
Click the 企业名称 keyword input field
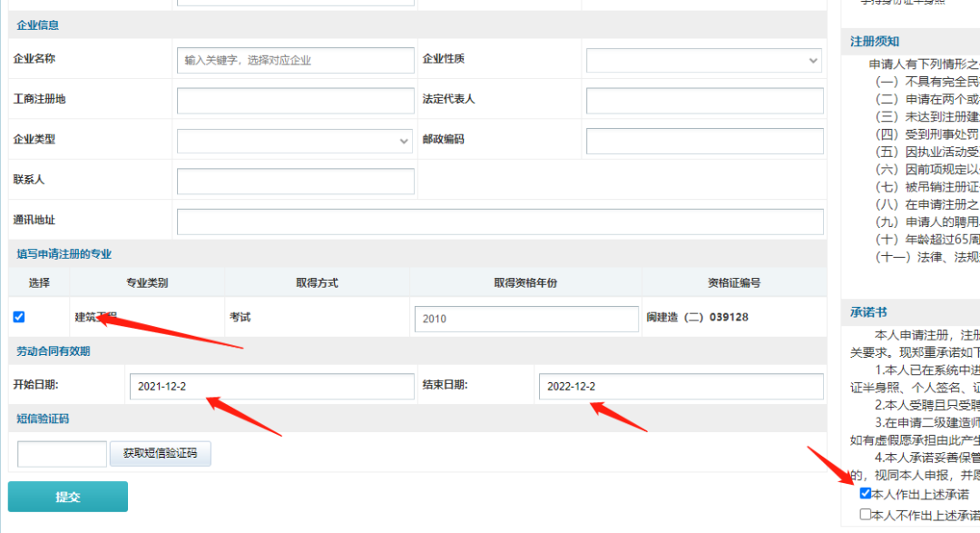(x=295, y=61)
